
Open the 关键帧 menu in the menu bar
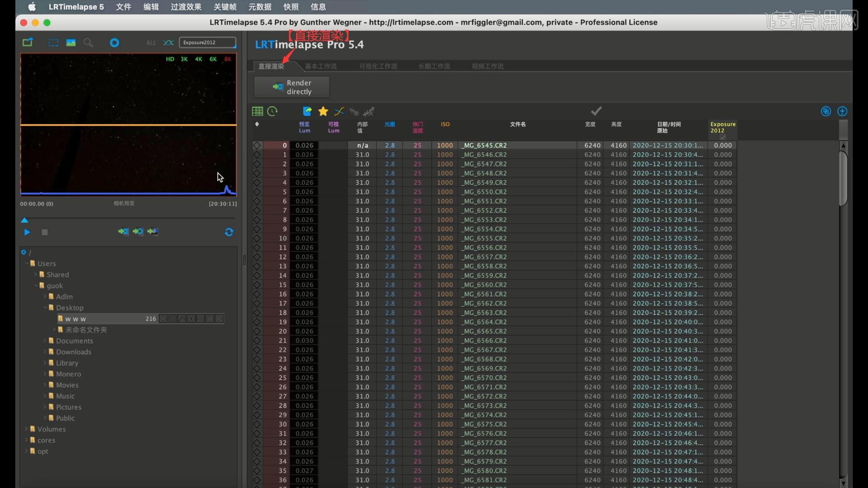coord(225,7)
